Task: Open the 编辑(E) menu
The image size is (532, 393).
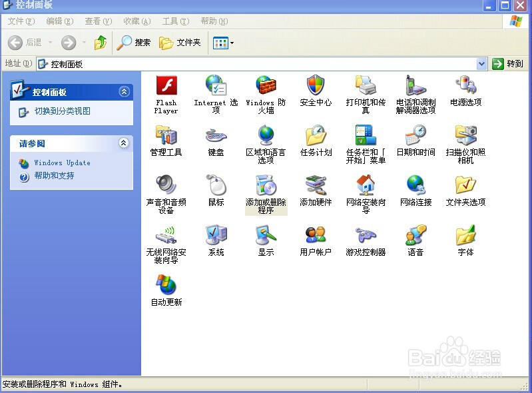Action: coord(60,21)
